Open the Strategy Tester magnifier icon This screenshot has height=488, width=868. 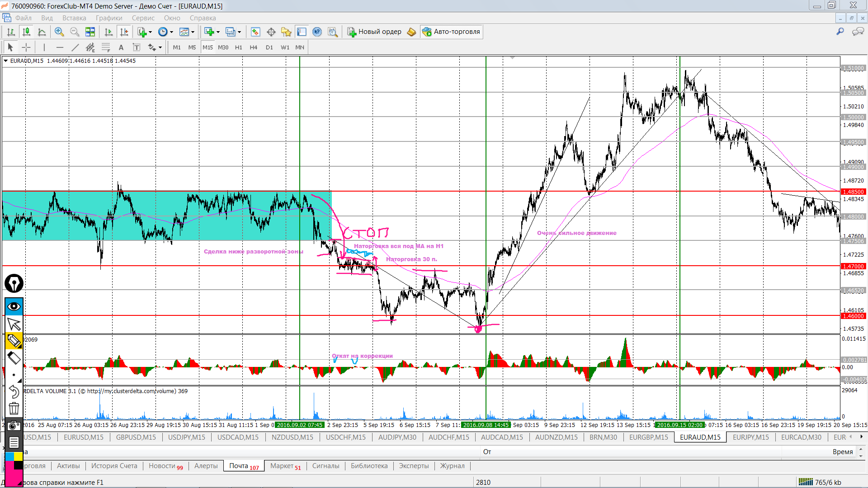click(333, 32)
